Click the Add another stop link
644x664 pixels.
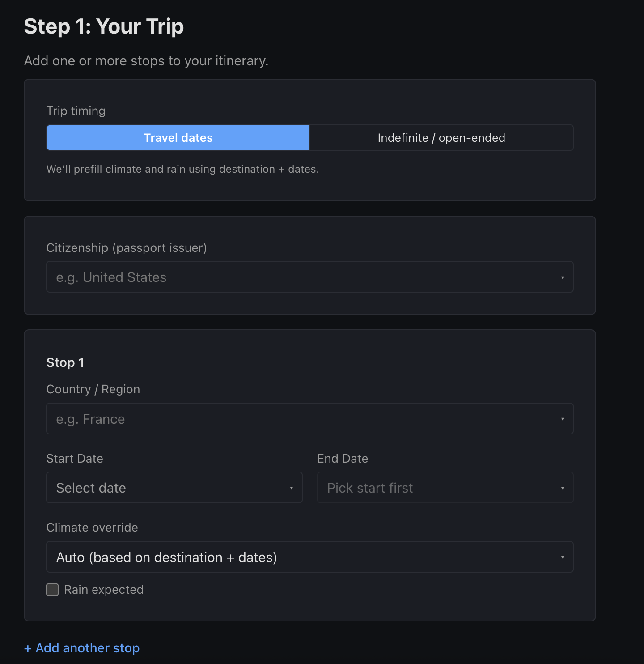[81, 648]
